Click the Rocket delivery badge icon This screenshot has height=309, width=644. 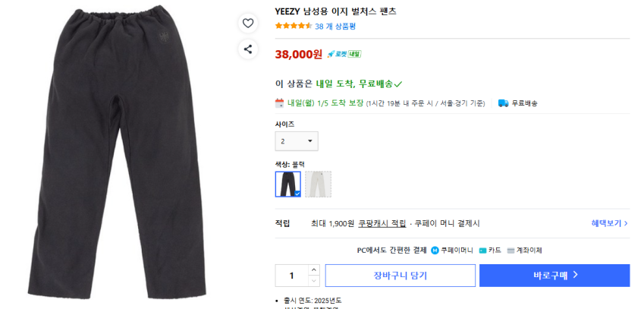(344, 54)
